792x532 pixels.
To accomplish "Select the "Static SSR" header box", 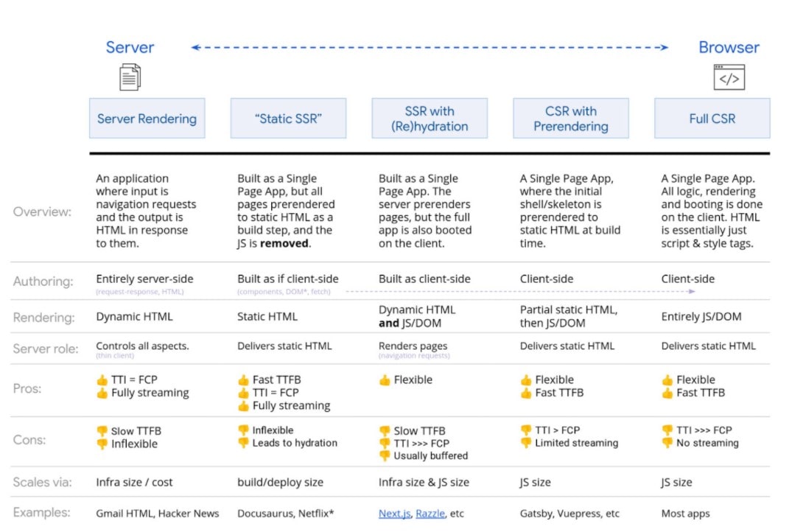I will (x=288, y=119).
